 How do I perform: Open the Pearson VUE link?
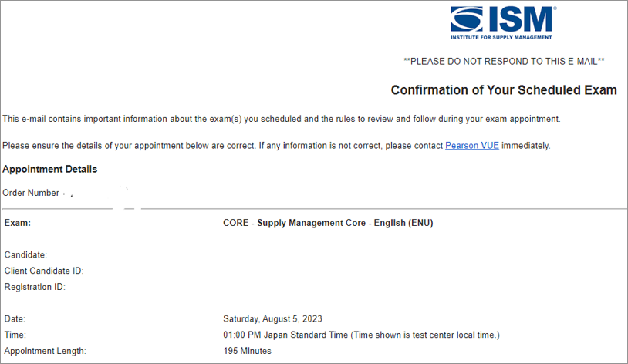(x=472, y=145)
